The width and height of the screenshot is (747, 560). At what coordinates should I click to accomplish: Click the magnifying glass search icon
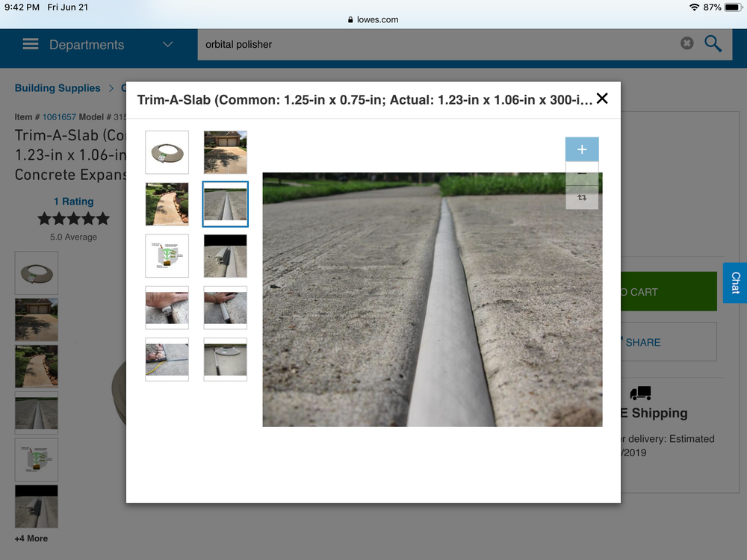click(x=713, y=44)
